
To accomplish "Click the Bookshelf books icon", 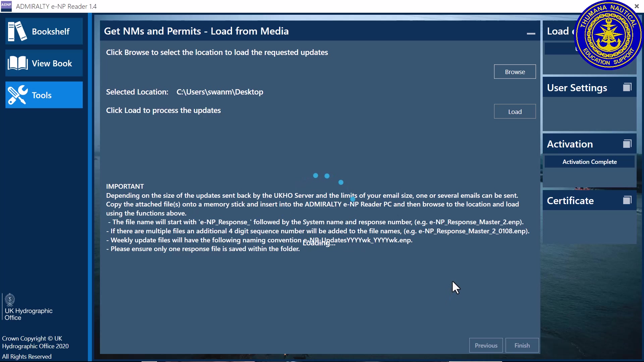I will (x=17, y=31).
